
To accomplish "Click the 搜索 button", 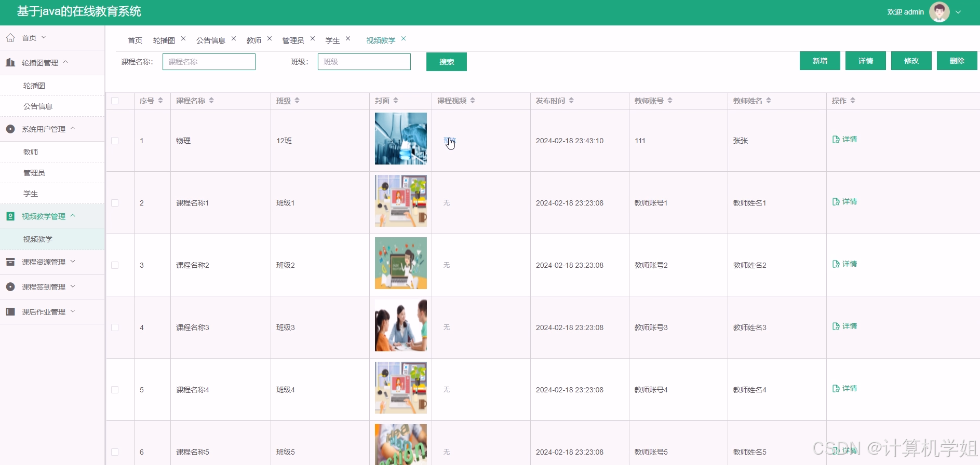I will pos(447,62).
